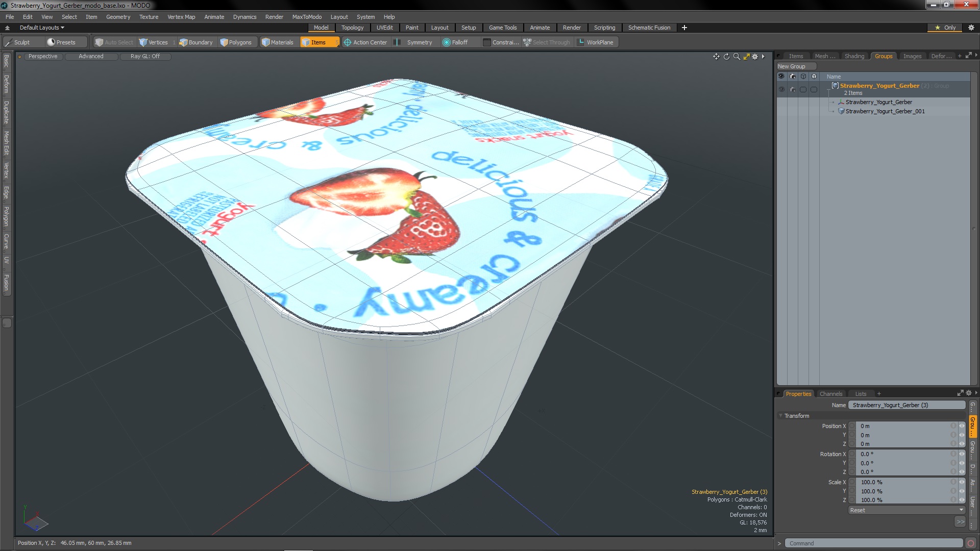Toggle visibility eye for Strawberry_Yogurt_Gerber group
This screenshot has height=551, width=980.
(781, 89)
